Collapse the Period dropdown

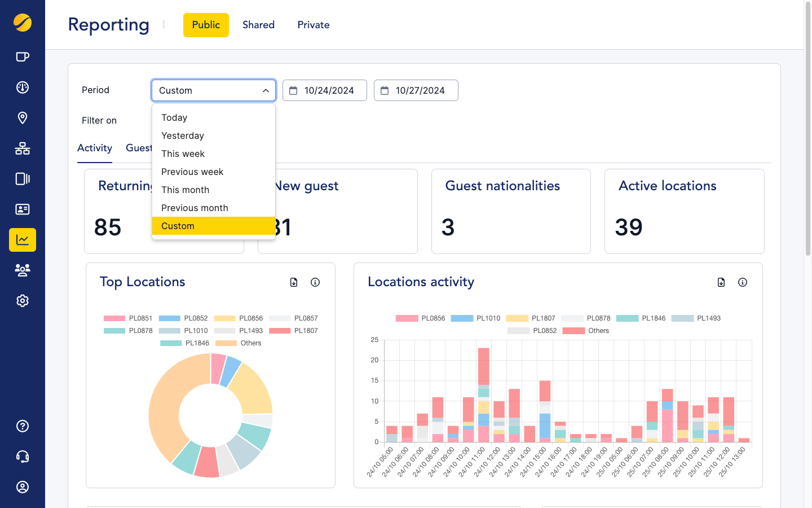coord(213,90)
